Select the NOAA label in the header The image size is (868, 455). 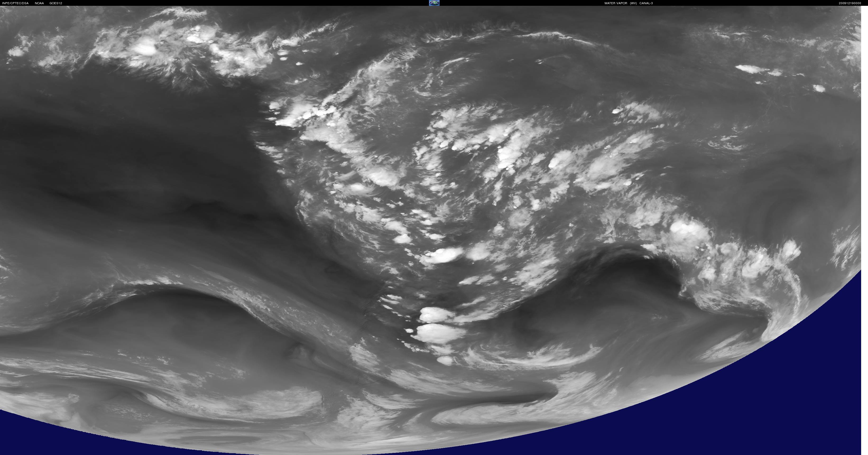(x=39, y=3)
